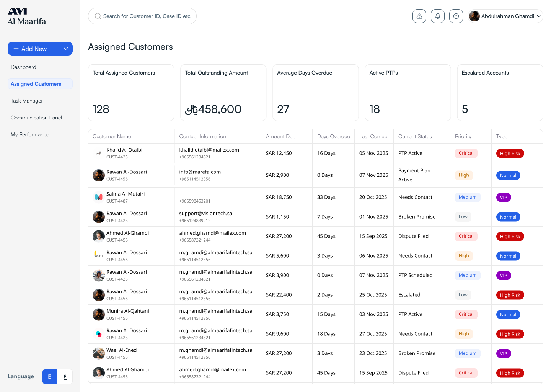The height and width of the screenshot is (392, 551).
Task: Open Abdulrahman Ghamdi user menu
Action: pos(505,16)
